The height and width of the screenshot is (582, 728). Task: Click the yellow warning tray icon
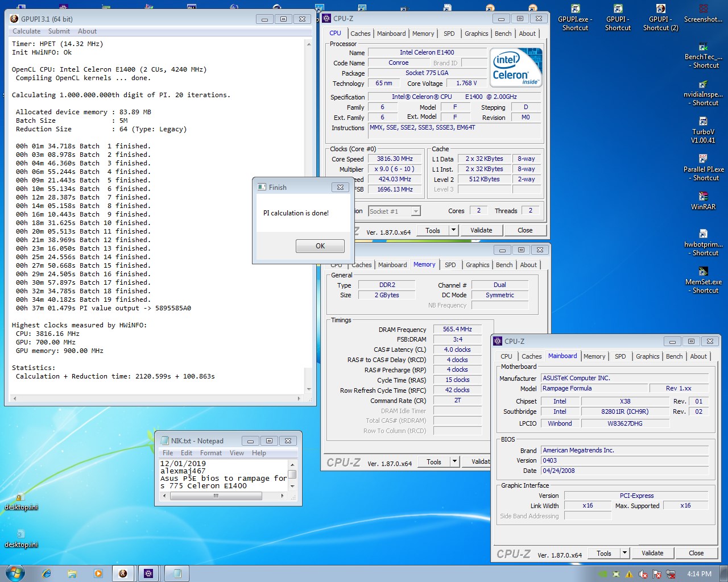pyautogui.click(x=629, y=574)
